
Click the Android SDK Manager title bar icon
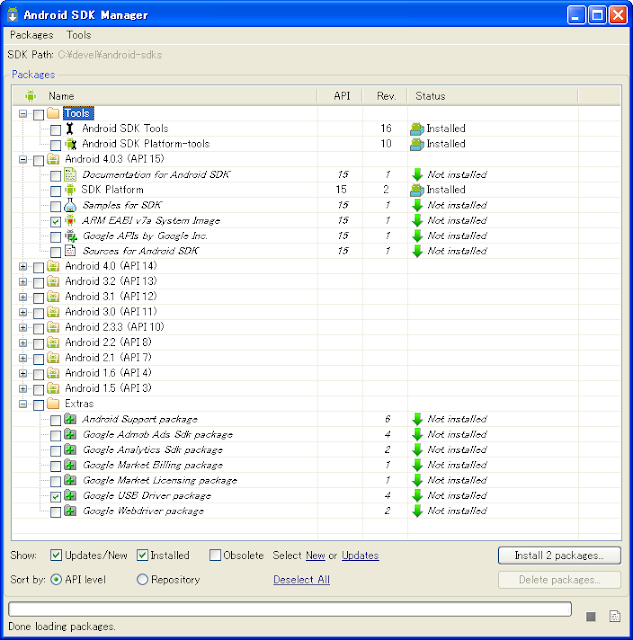(x=13, y=14)
